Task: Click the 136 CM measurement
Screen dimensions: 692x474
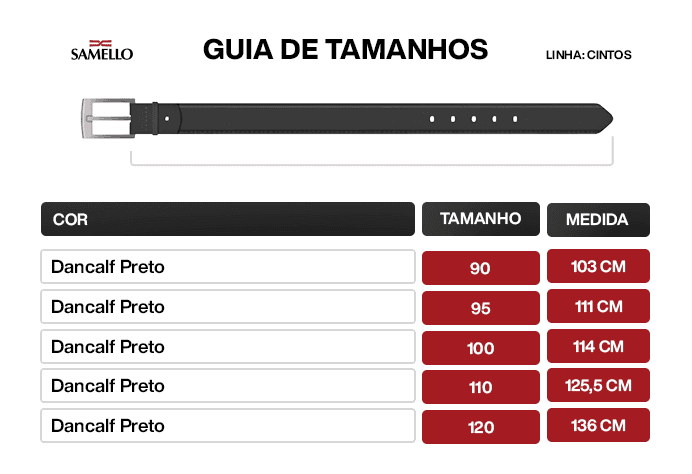Action: 598,425
